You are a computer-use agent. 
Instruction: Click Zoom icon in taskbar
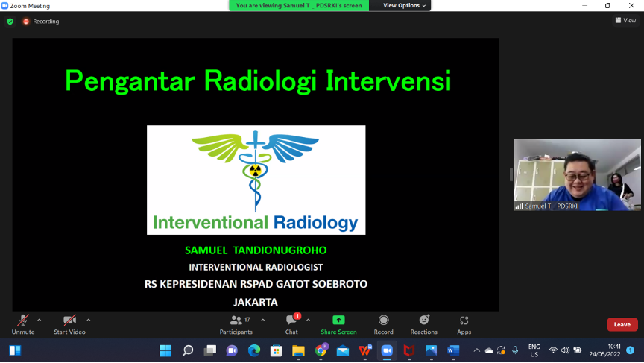387,350
